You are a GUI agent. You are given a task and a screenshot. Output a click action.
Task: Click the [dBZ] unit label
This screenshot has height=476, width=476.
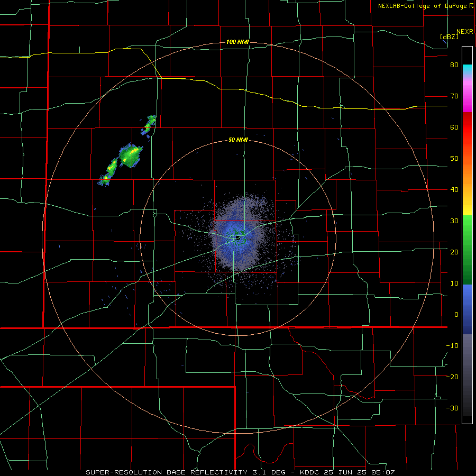[x=449, y=36]
